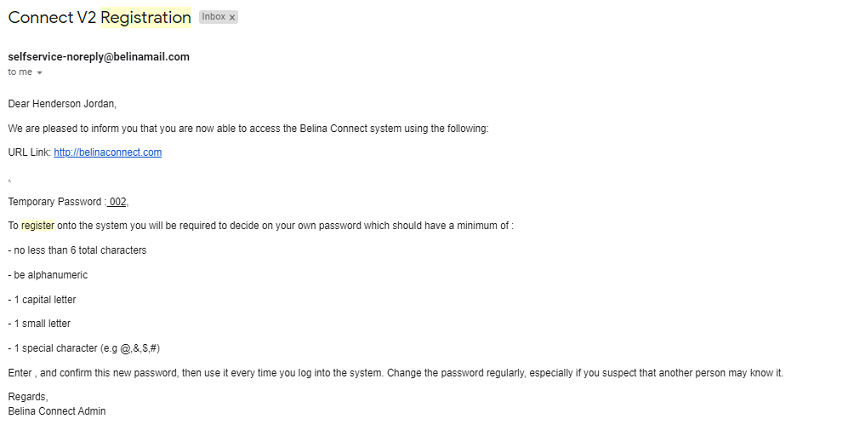Click the 'no less than 6 total characters' line
The image size is (854, 442).
coord(77,250)
